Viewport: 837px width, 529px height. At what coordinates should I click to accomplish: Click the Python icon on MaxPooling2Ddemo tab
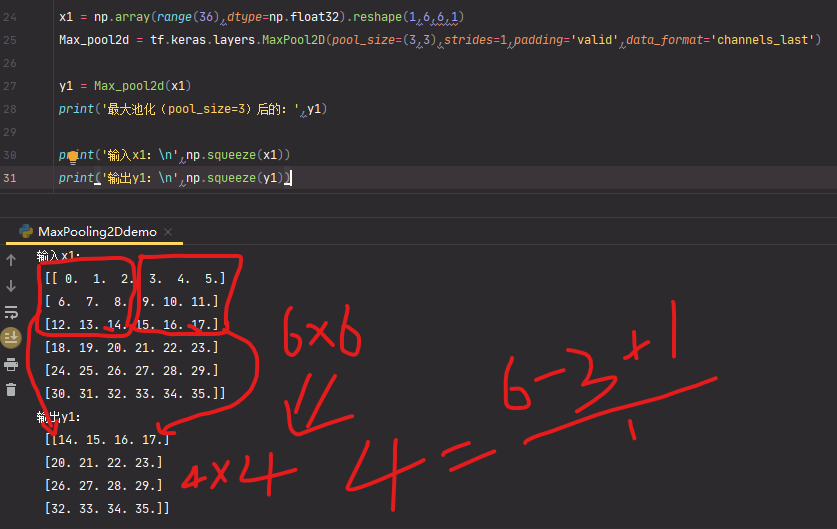pyautogui.click(x=26, y=231)
